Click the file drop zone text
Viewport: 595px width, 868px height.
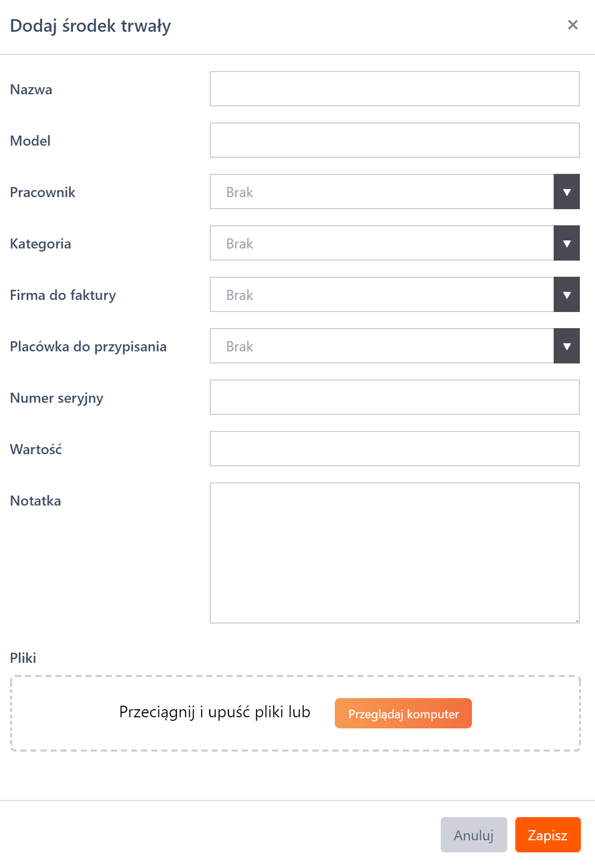tap(215, 712)
